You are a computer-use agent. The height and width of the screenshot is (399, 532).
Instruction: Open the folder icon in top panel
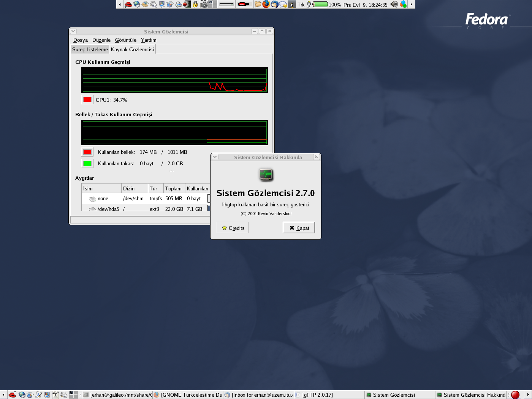(x=258, y=4)
